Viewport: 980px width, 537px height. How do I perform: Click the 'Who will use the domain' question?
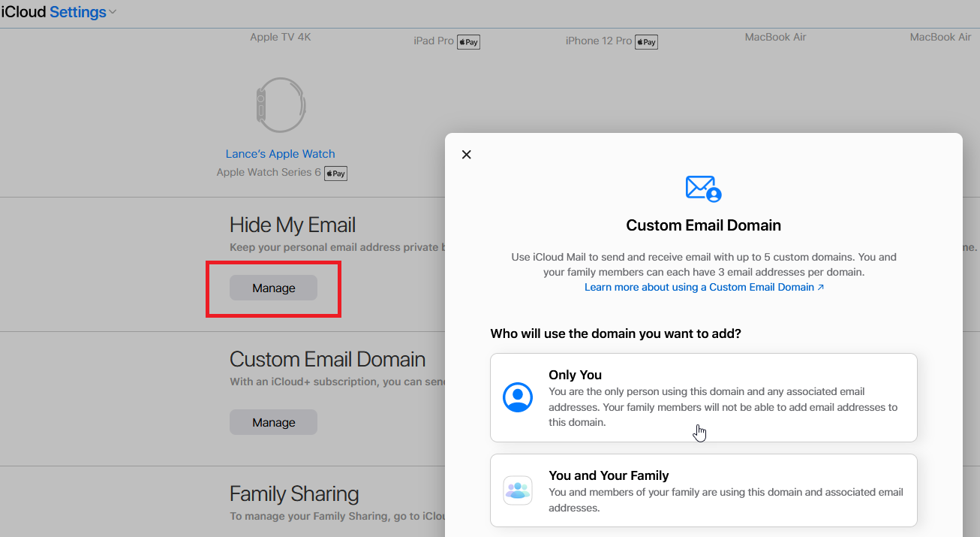(x=616, y=333)
